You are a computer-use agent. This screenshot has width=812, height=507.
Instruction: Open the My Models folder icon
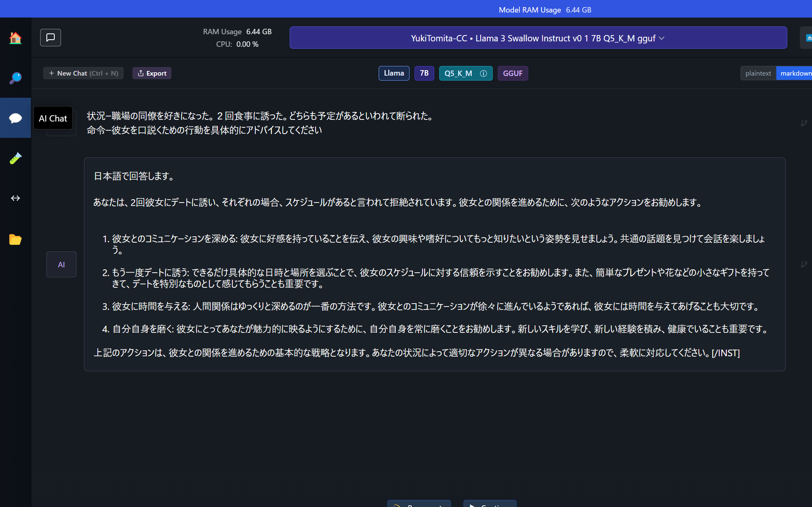[x=15, y=239]
